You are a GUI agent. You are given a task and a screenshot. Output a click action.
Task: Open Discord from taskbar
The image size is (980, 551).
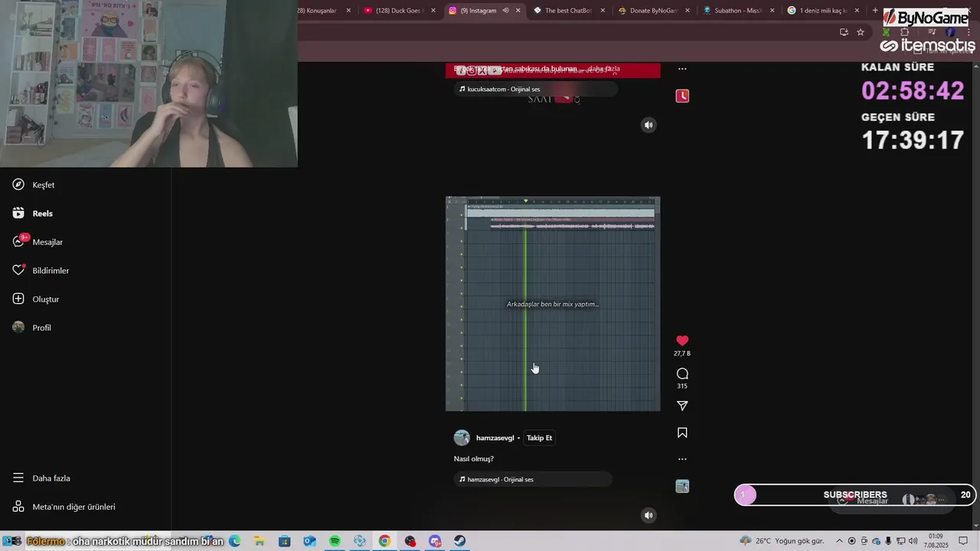coord(436,541)
